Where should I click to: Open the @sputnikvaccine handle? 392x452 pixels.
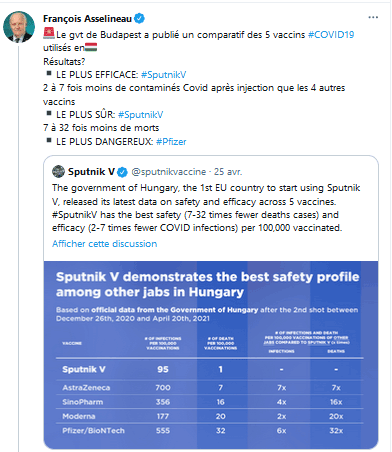point(169,172)
